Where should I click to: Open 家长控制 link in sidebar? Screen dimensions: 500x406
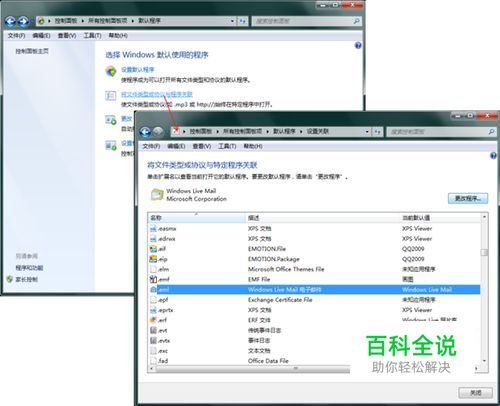click(27, 279)
